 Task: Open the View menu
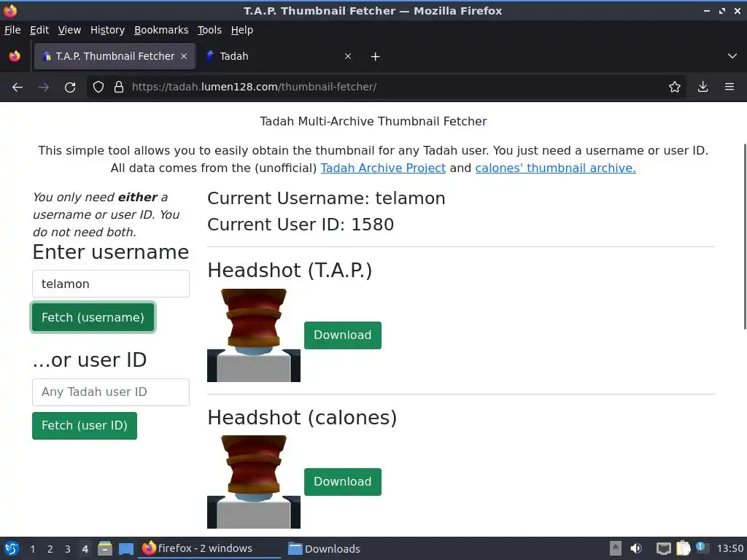click(69, 30)
